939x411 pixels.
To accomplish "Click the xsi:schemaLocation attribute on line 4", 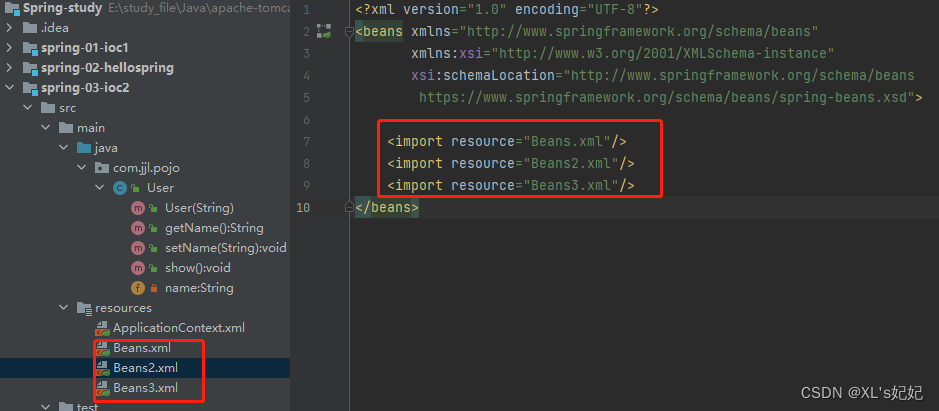I will (x=662, y=75).
